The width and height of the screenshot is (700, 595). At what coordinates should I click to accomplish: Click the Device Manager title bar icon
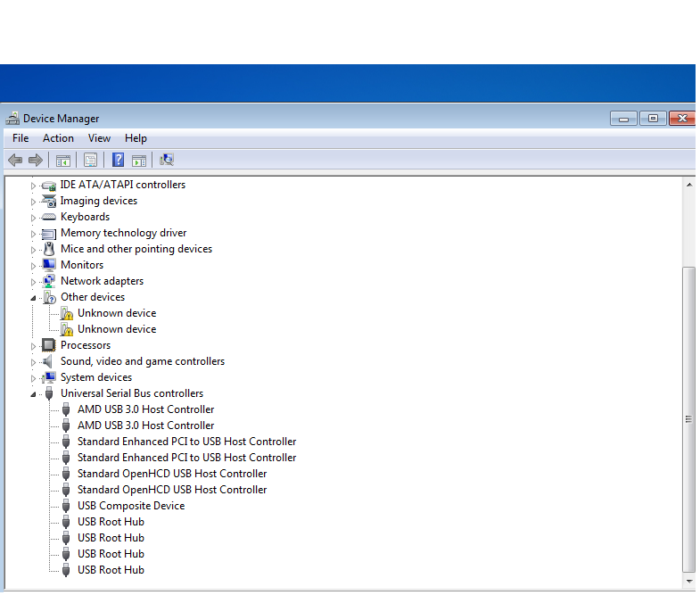coord(12,119)
